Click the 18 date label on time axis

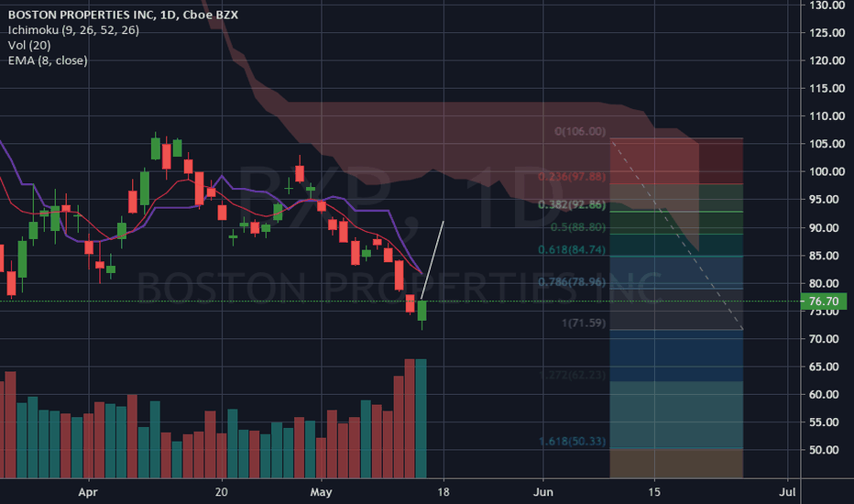443,492
